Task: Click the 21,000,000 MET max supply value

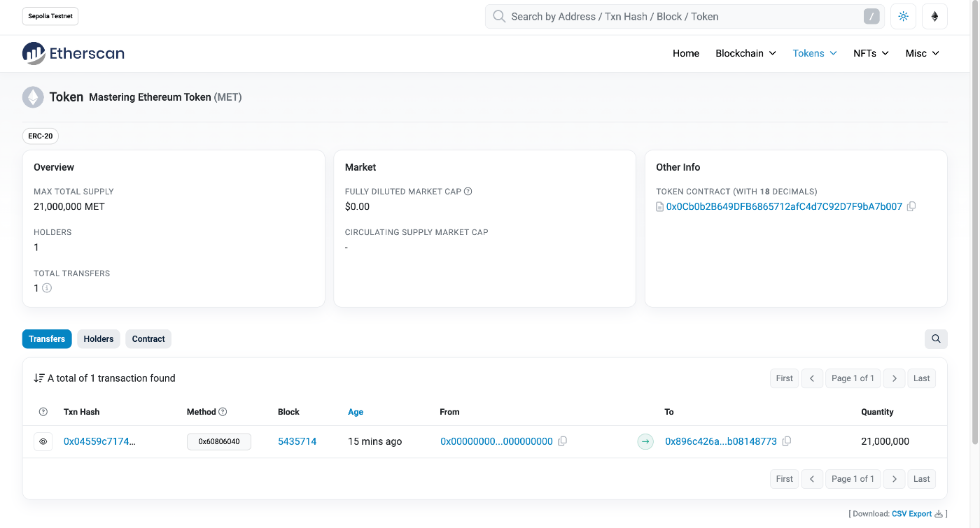Action: tap(69, 206)
